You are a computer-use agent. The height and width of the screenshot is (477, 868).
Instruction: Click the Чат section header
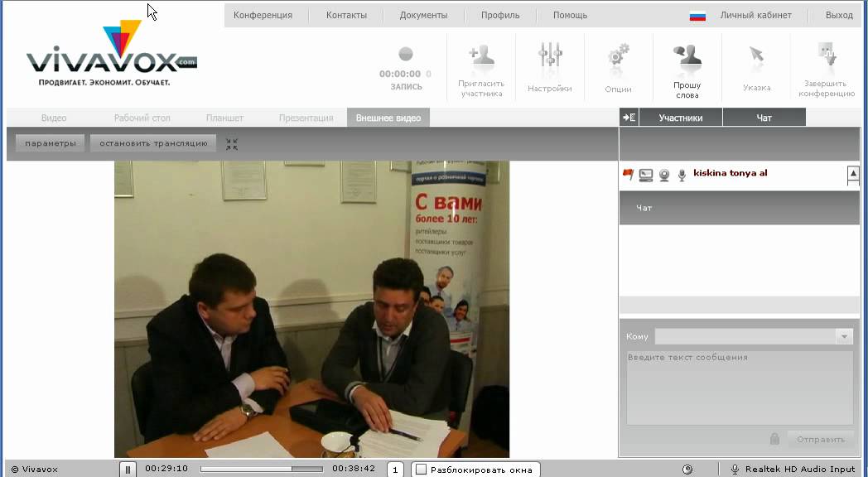740,208
